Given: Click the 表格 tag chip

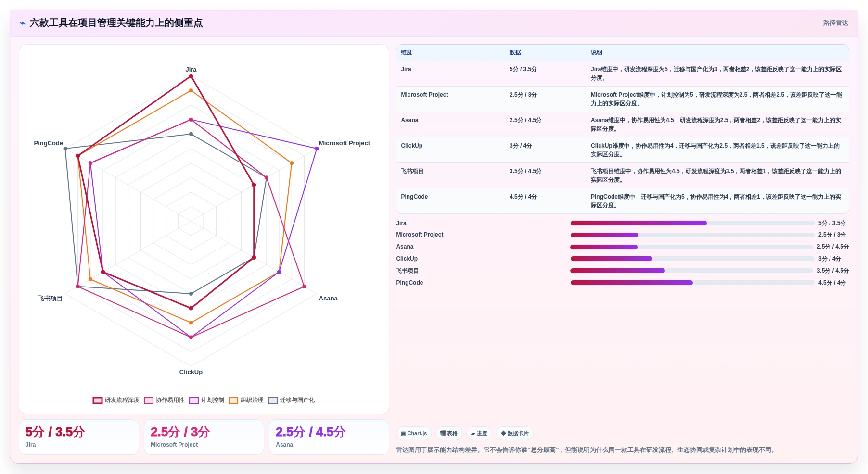Looking at the screenshot, I should (448, 434).
